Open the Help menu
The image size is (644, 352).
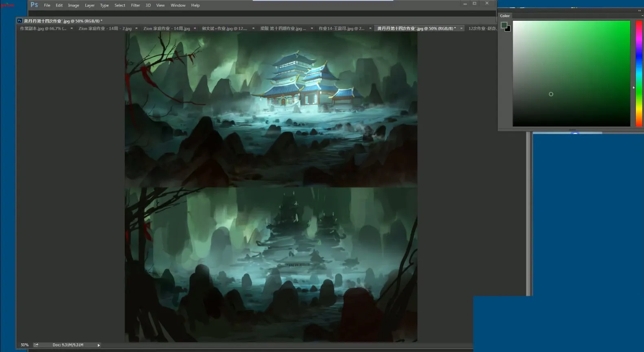click(195, 5)
